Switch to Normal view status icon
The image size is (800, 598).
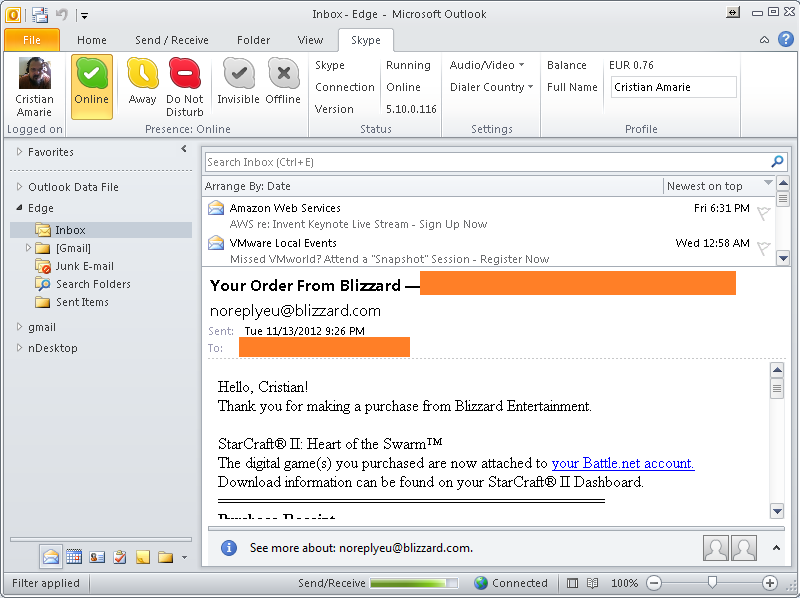click(x=572, y=583)
